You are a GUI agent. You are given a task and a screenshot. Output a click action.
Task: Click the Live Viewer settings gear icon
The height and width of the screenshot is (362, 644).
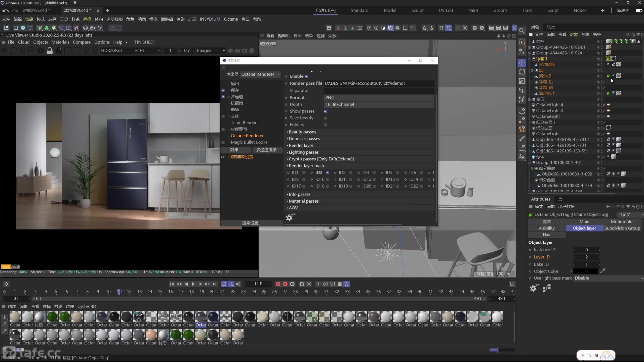click(40, 51)
